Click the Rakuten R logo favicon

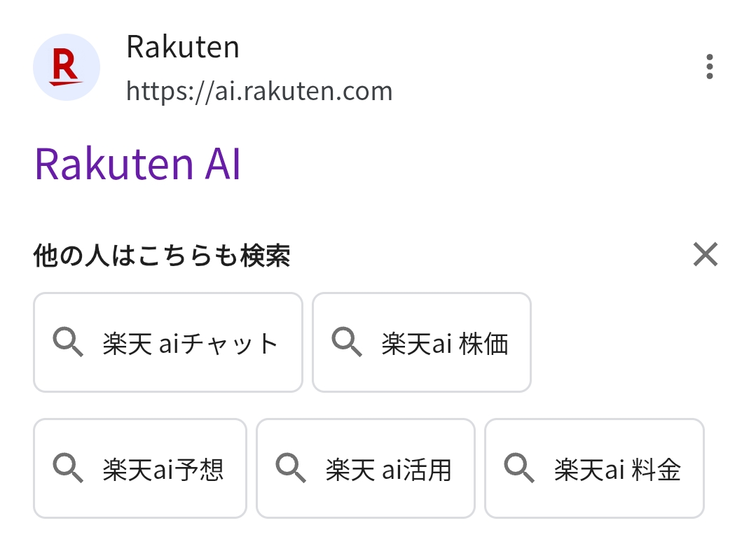click(66, 67)
